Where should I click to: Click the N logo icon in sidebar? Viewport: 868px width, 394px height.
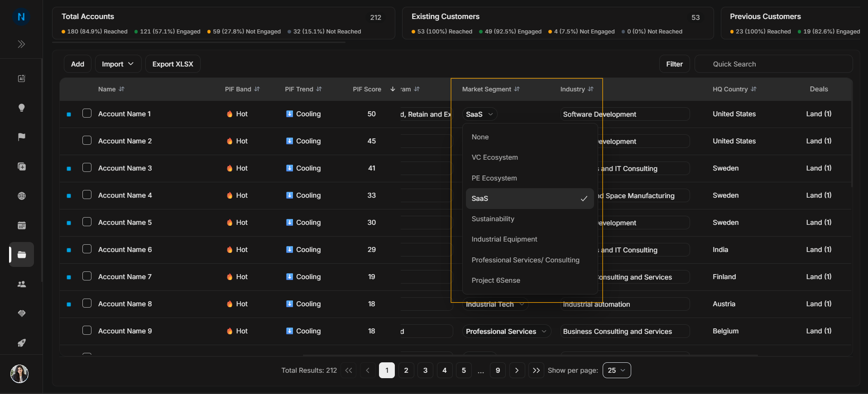[x=21, y=17]
